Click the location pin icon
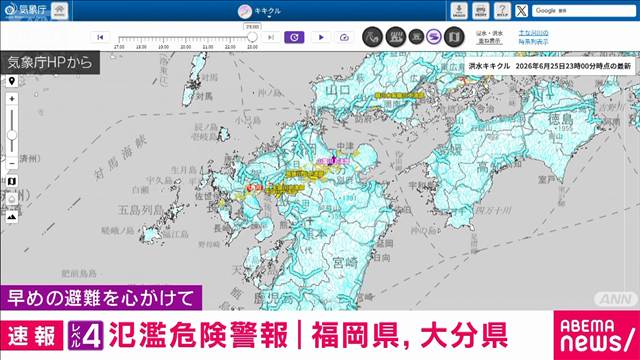 tap(12, 81)
